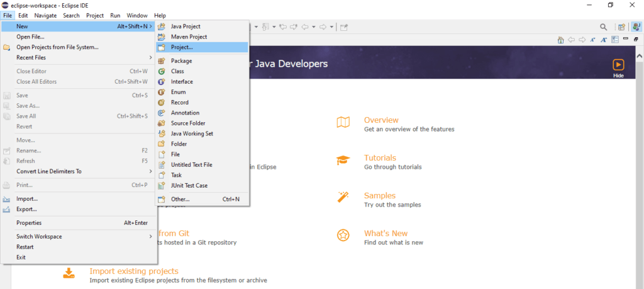Click Welcome page back arrow
The image size is (644, 289).
[571, 40]
